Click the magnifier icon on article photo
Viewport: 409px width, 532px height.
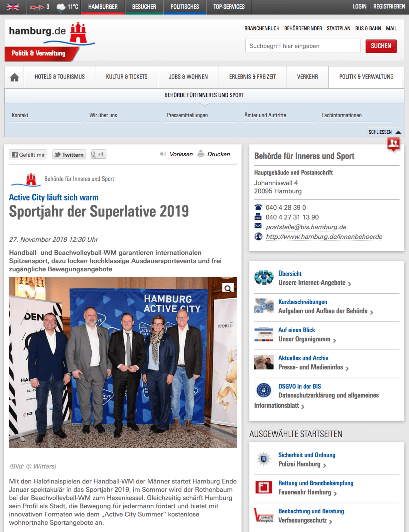(x=228, y=288)
